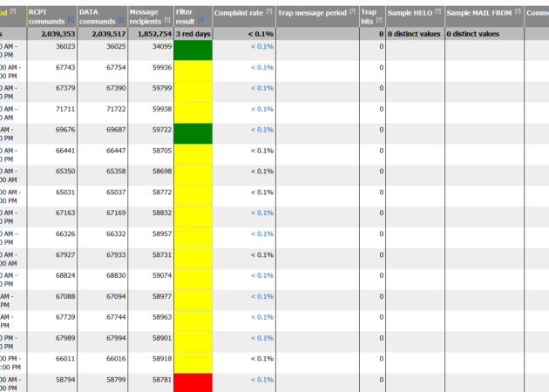549x392 pixels.
Task: Open the < 0.1% link in the 69676 row
Action: (x=262, y=130)
